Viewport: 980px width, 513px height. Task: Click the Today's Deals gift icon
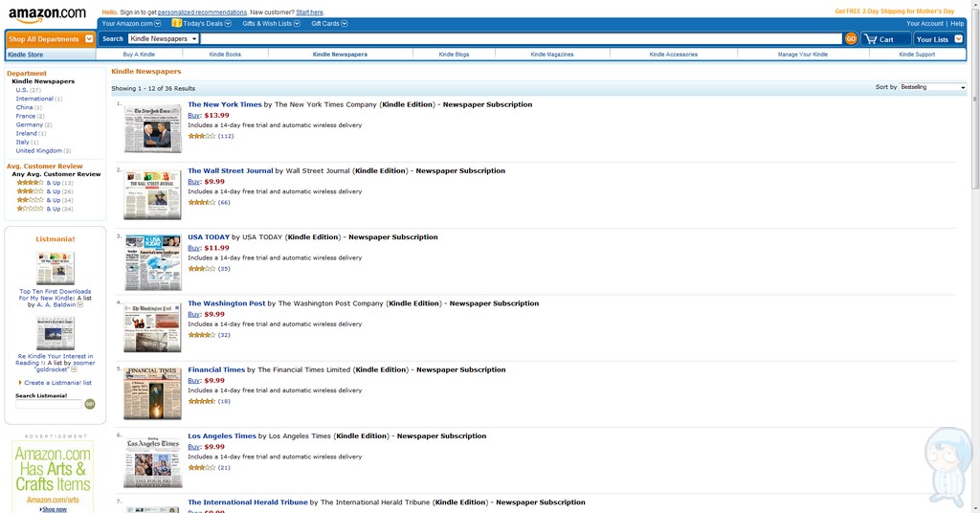pos(177,23)
